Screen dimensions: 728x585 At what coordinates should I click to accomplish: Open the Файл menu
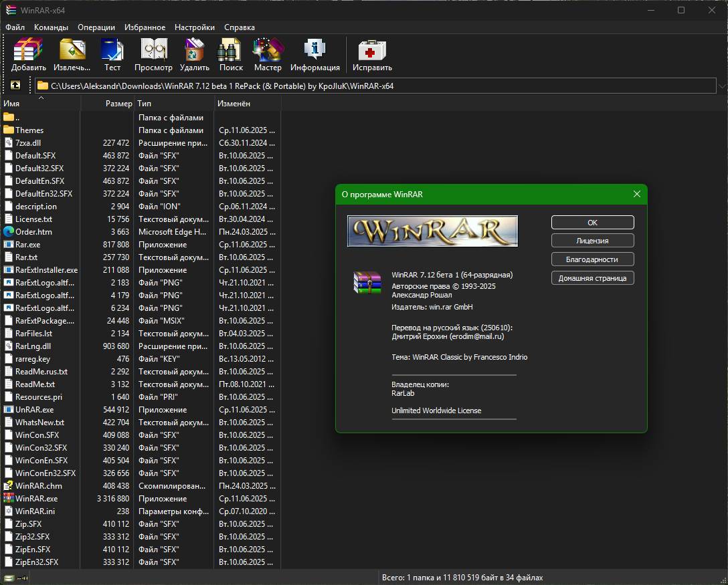coord(15,27)
